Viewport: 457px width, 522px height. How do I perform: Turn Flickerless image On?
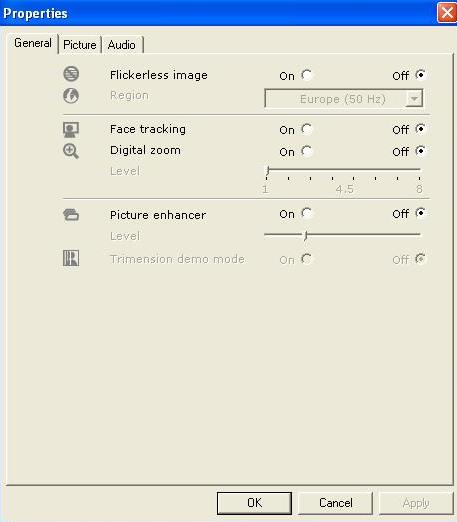click(306, 75)
